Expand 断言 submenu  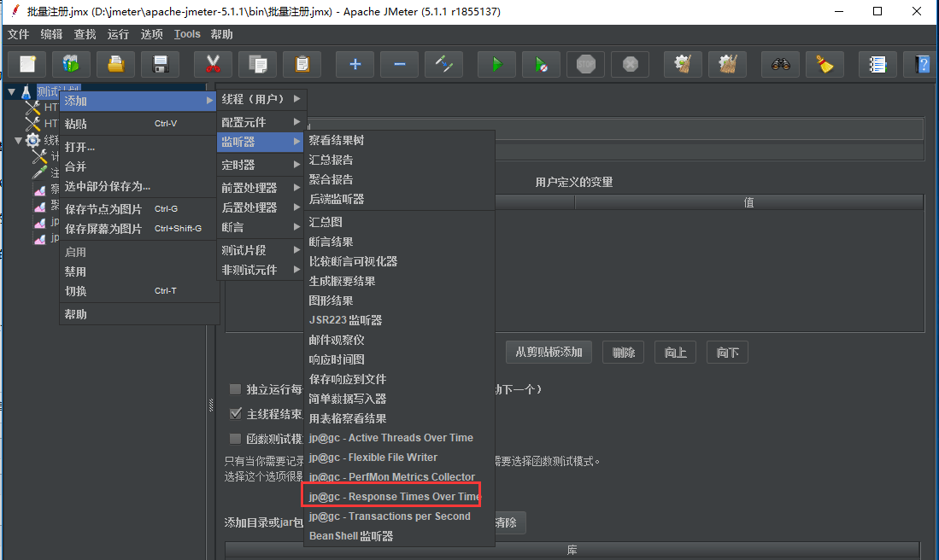261,227
